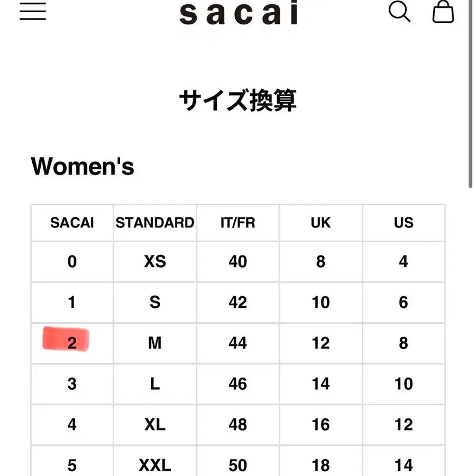The image size is (476, 476).
Task: Click the IT/FR column header
Action: point(238,223)
